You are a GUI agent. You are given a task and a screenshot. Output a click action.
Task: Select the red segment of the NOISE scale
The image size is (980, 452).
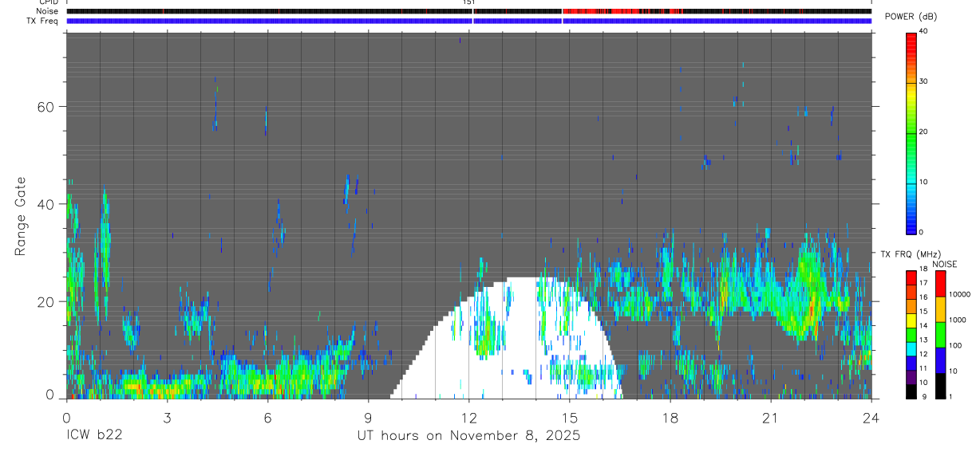tap(940, 284)
